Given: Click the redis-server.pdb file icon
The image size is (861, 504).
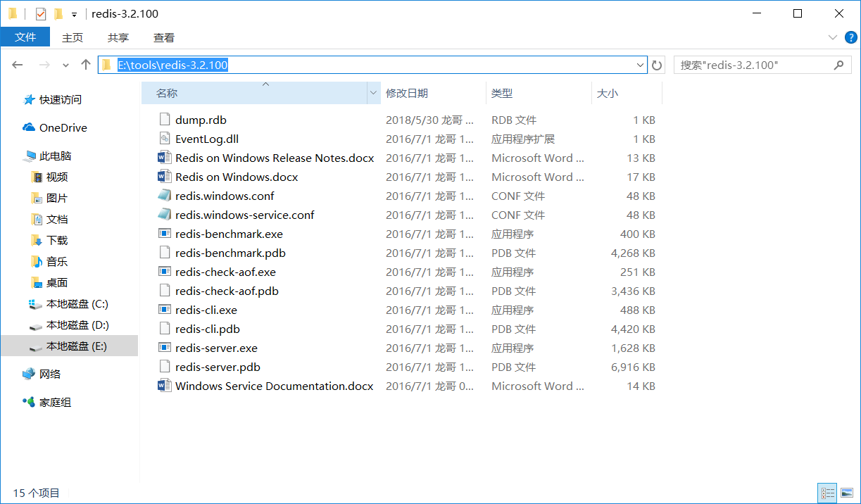Looking at the screenshot, I should point(165,367).
